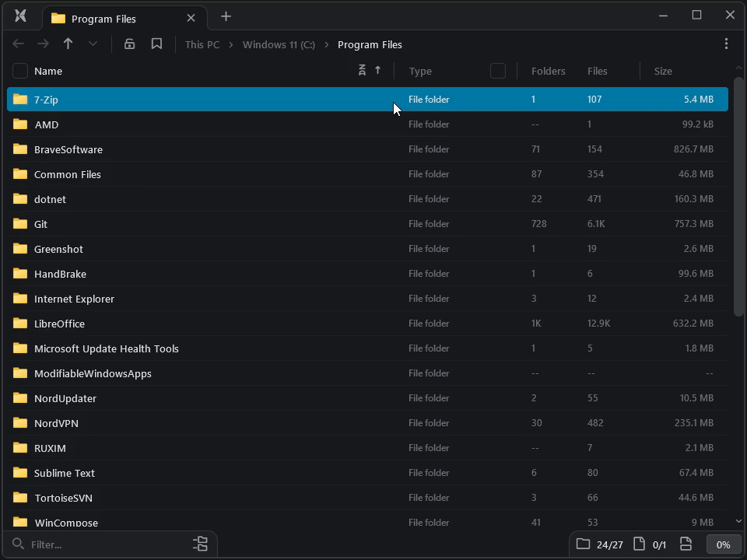Click the scrollbar down arrow
This screenshot has width=747, height=560.
pyautogui.click(x=738, y=521)
